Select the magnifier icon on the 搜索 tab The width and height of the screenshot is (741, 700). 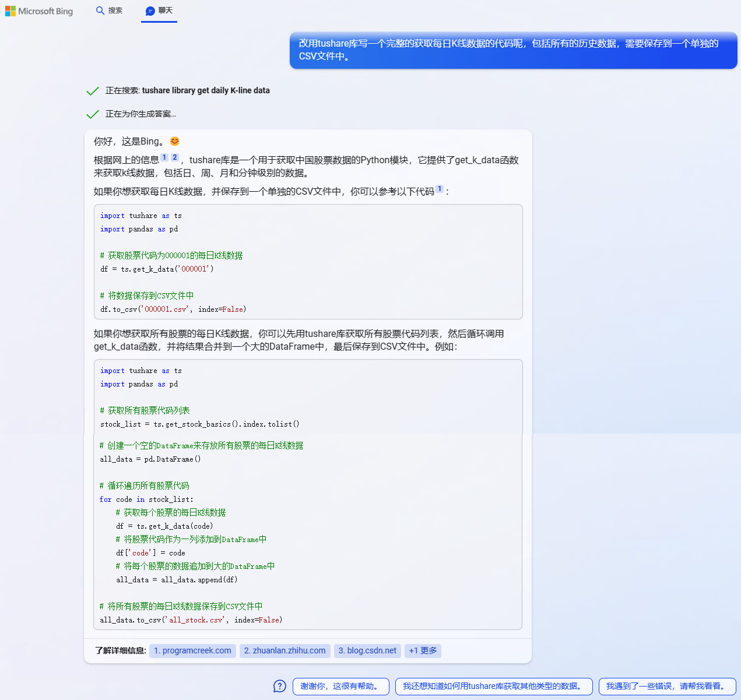click(99, 10)
